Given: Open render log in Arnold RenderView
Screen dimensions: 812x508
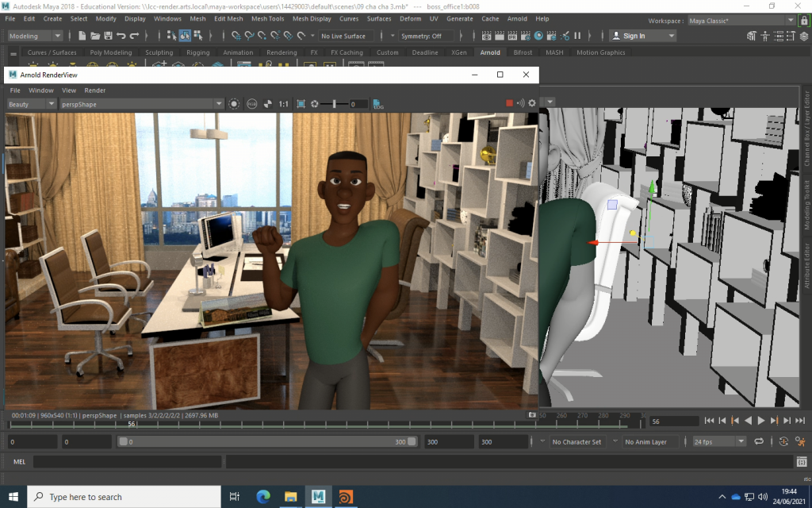Looking at the screenshot, I should pos(378,104).
